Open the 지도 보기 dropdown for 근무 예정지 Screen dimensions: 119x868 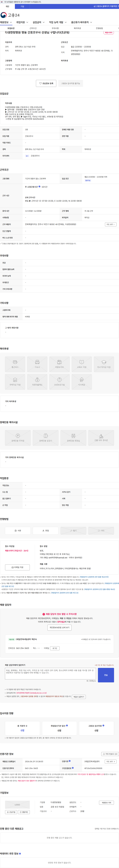pos(111,224)
